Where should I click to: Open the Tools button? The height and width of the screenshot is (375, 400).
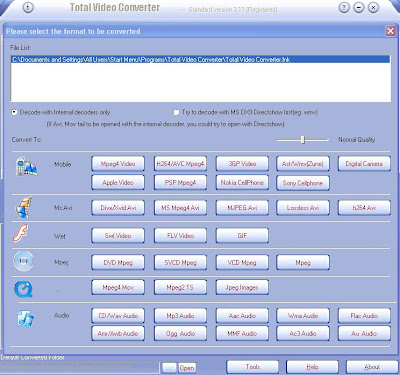253,367
